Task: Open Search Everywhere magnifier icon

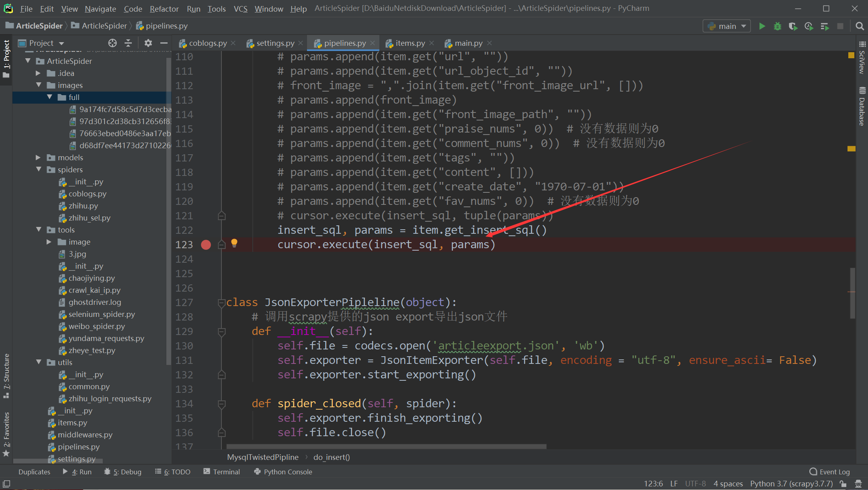Action: pyautogui.click(x=860, y=26)
